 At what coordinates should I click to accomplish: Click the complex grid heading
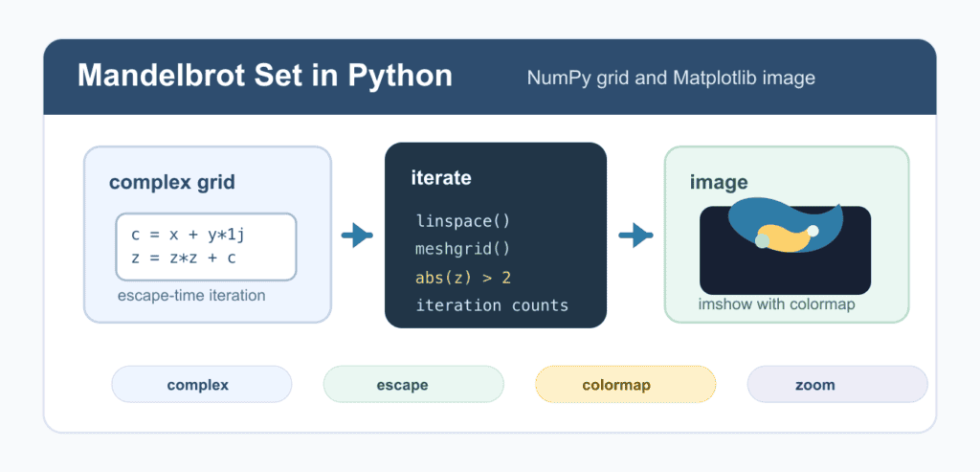(172, 183)
